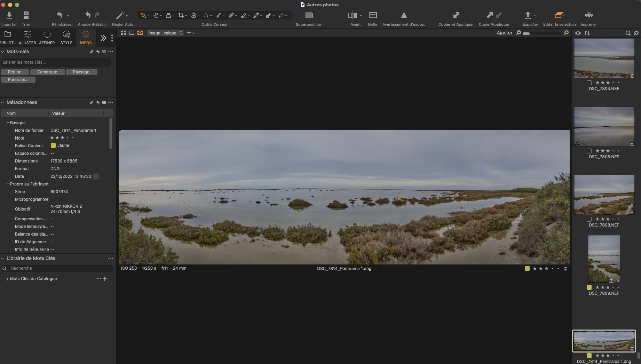Add keyword with Mots Clés du Catalogue plus
641x364 pixels.
click(x=105, y=279)
